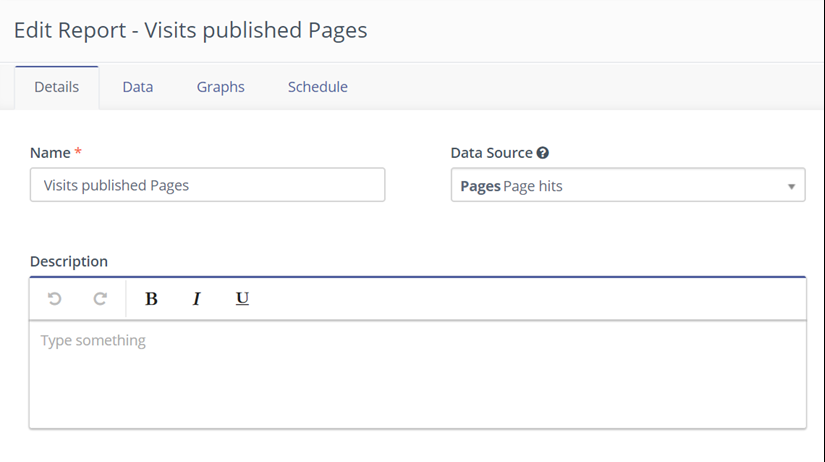825x462 pixels.
Task: Go to the Graphs tab
Action: tap(220, 87)
